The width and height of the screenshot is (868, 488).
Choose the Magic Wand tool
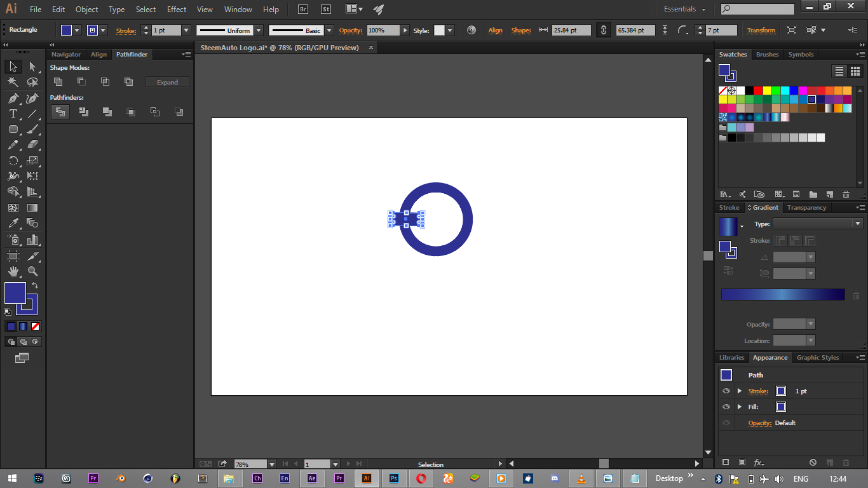tap(13, 82)
